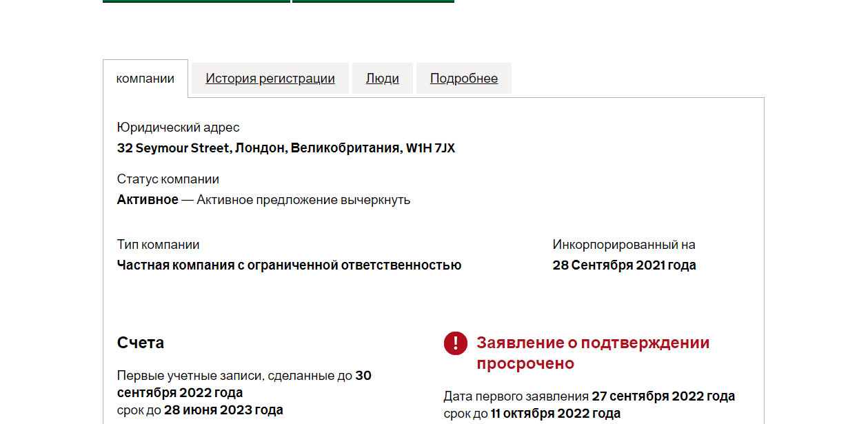Click the left green button at top
This screenshot has width=868, height=424.
[x=196, y=1]
